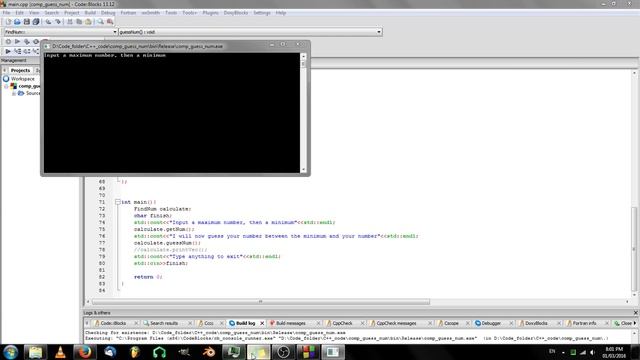Screen dimensions: 640x360
Task: Open the VLC media player taskbar icon
Action: pos(60,352)
